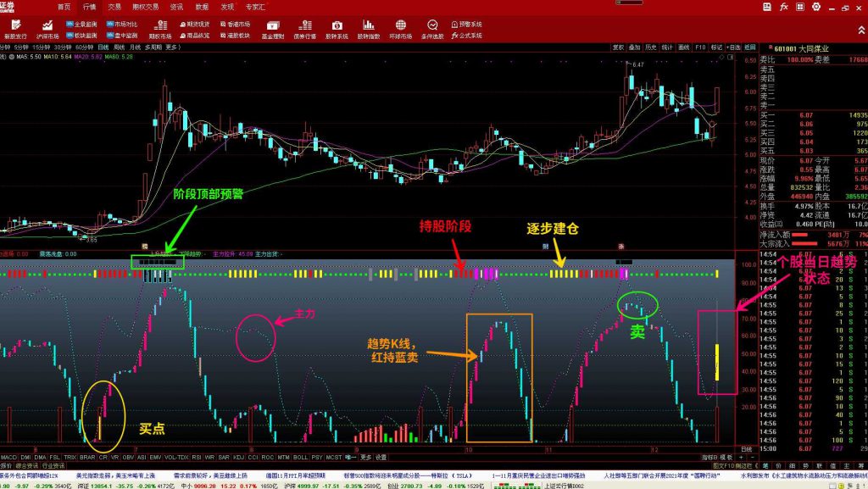The height and width of the screenshot is (489, 868).
Task: Expand the 更多 periods dropdown
Action: pyautogui.click(x=173, y=47)
